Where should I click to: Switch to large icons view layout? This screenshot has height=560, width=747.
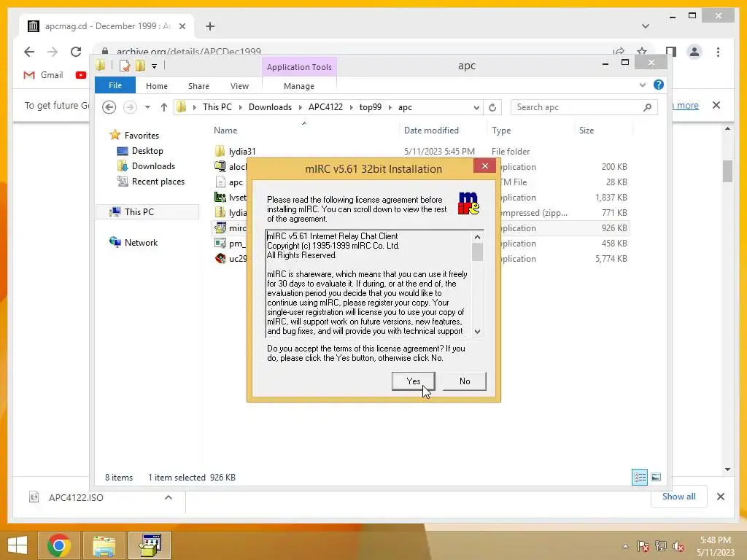click(x=656, y=477)
